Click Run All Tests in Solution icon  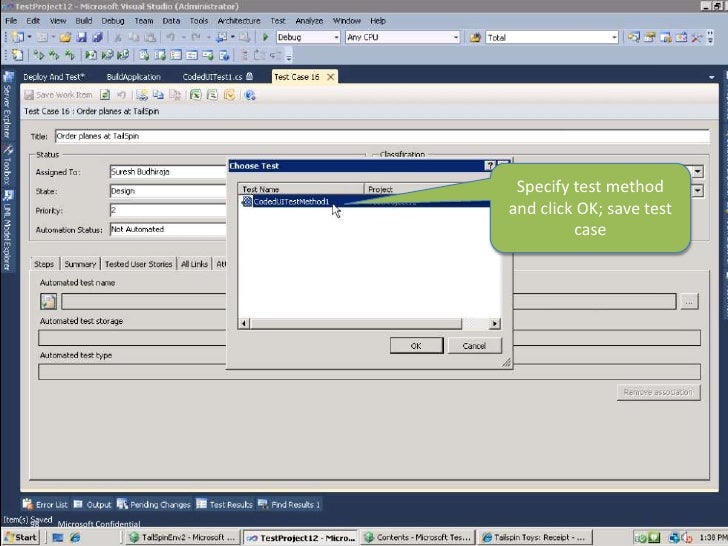pos(54,55)
